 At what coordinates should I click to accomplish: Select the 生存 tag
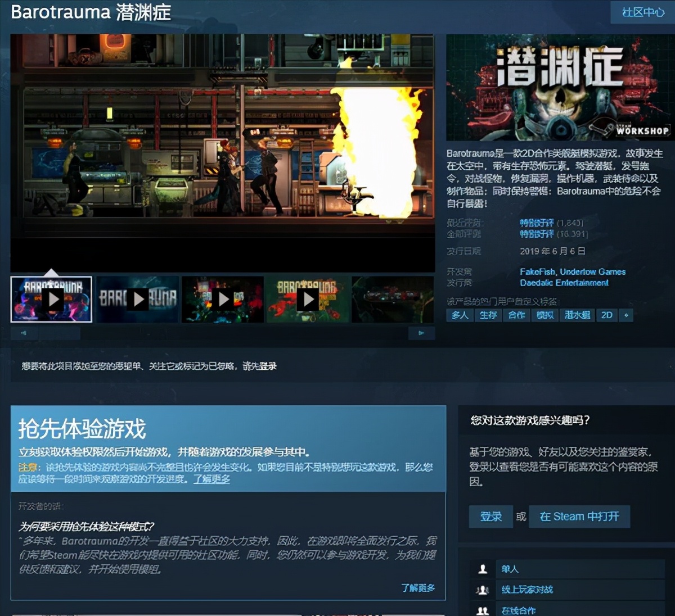point(488,315)
